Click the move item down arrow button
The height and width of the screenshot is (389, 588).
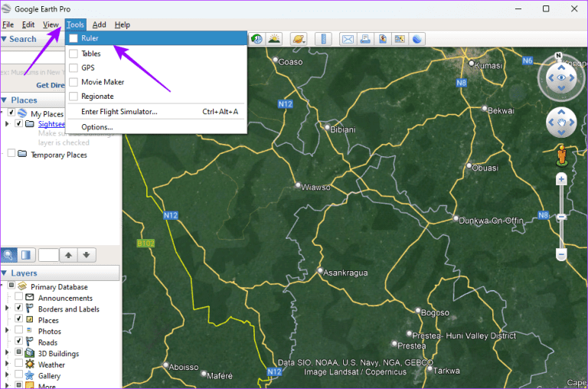click(87, 255)
